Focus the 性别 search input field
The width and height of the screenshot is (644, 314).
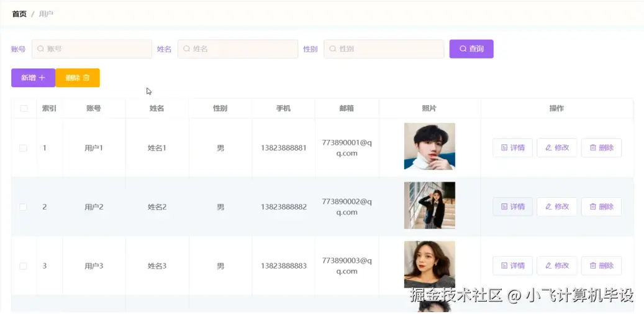(x=384, y=49)
